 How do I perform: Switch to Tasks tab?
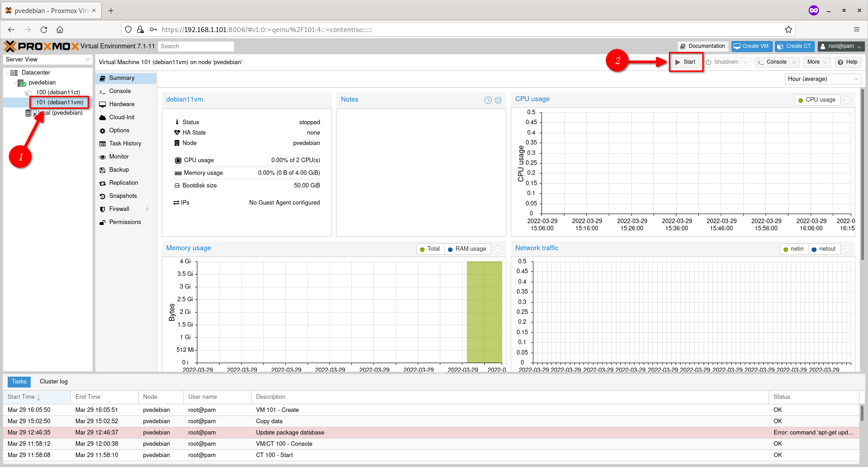pyautogui.click(x=19, y=382)
